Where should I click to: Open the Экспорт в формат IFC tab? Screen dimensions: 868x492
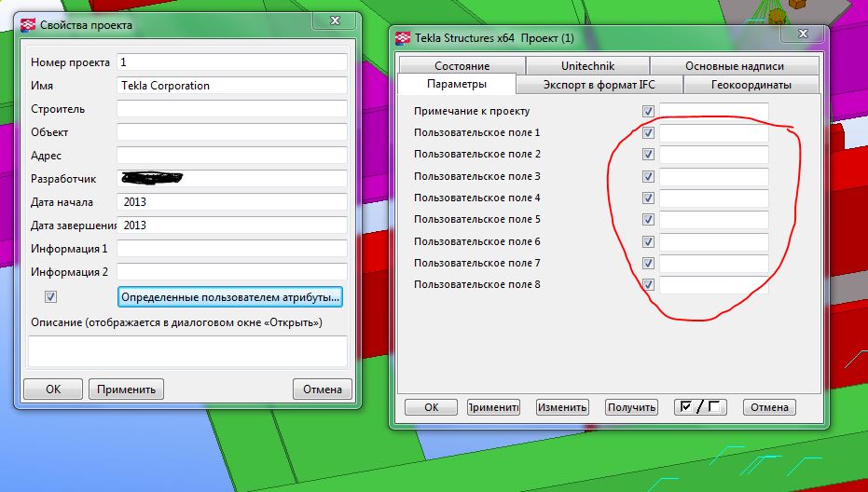point(599,85)
